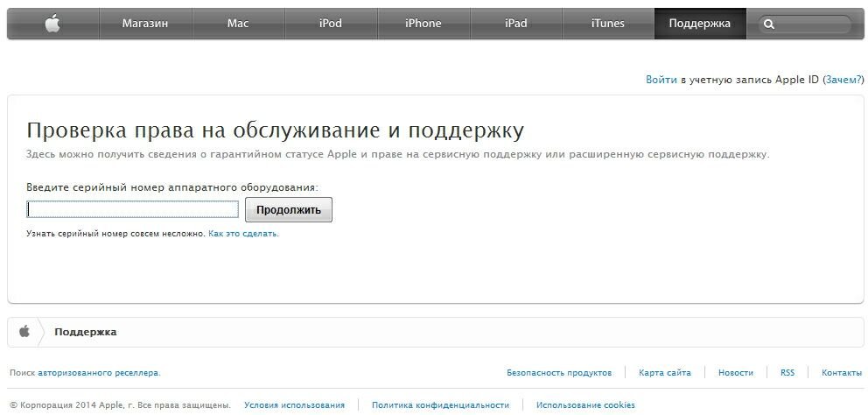Viewport: 868px width, 415px height.
Task: Focus the serial number input field
Action: (x=133, y=209)
